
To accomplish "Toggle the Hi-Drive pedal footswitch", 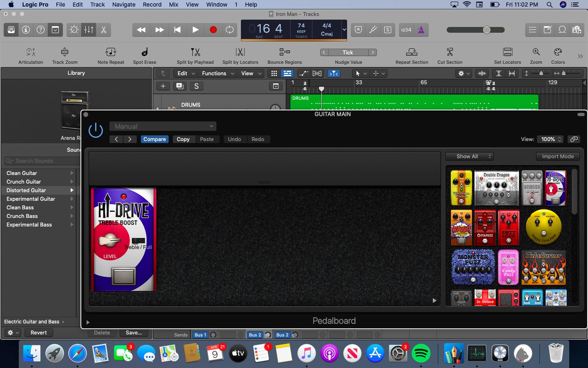I will 124,276.
